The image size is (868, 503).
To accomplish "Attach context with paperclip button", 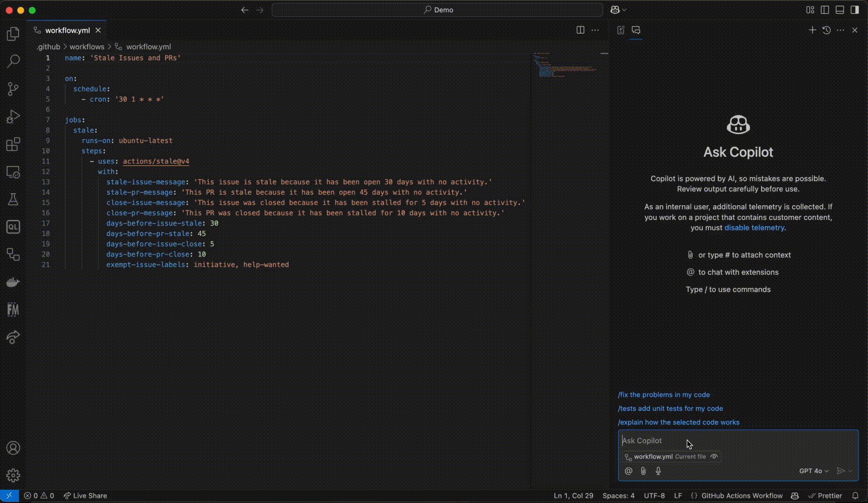I will (643, 471).
